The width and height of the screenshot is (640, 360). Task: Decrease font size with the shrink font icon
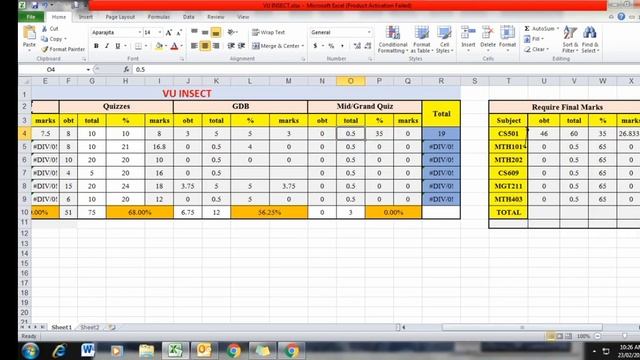tap(179, 32)
